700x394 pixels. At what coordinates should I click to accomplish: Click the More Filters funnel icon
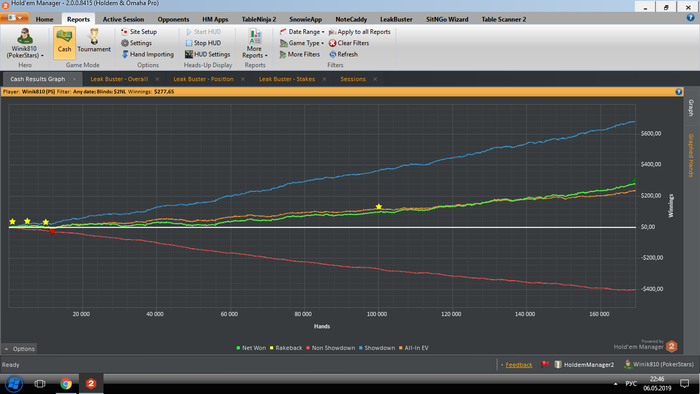283,54
